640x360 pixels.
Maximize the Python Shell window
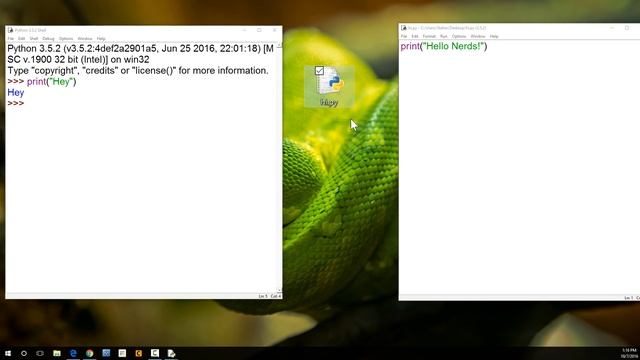(259, 30)
